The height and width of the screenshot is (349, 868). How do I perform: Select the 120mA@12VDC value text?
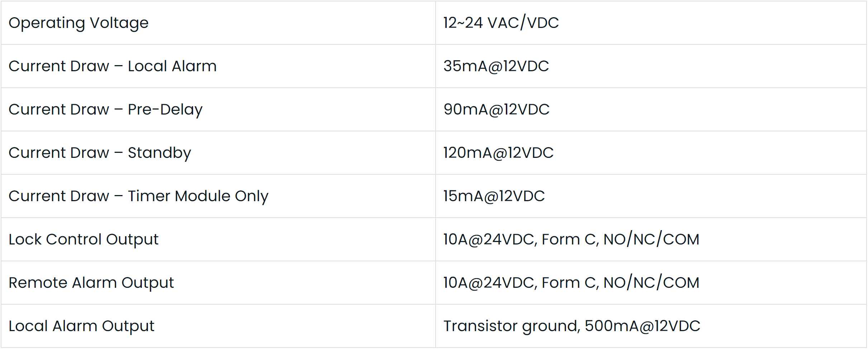(x=498, y=153)
